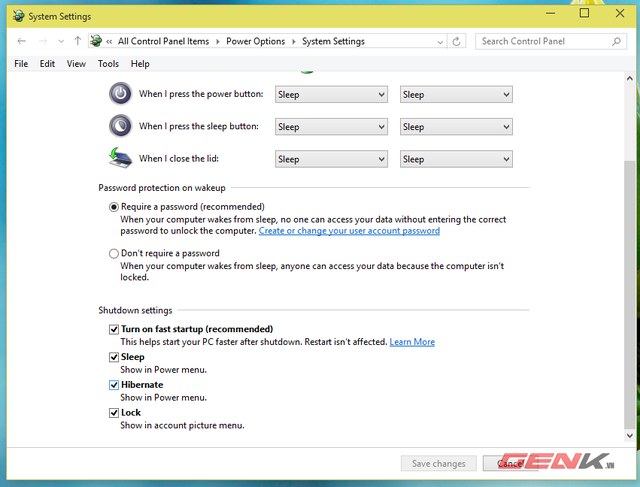Image resolution: width=640 pixels, height=487 pixels.
Task: Click the laptop lid close icon
Action: 120,158
